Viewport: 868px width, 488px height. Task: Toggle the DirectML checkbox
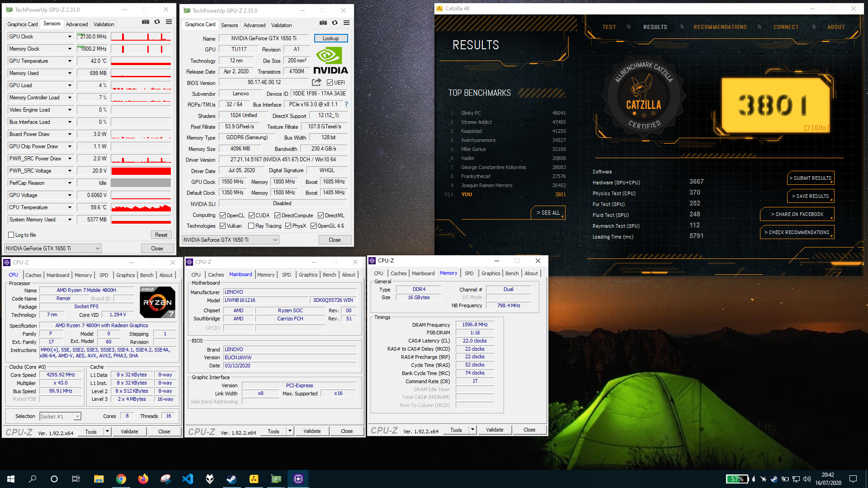click(x=321, y=216)
